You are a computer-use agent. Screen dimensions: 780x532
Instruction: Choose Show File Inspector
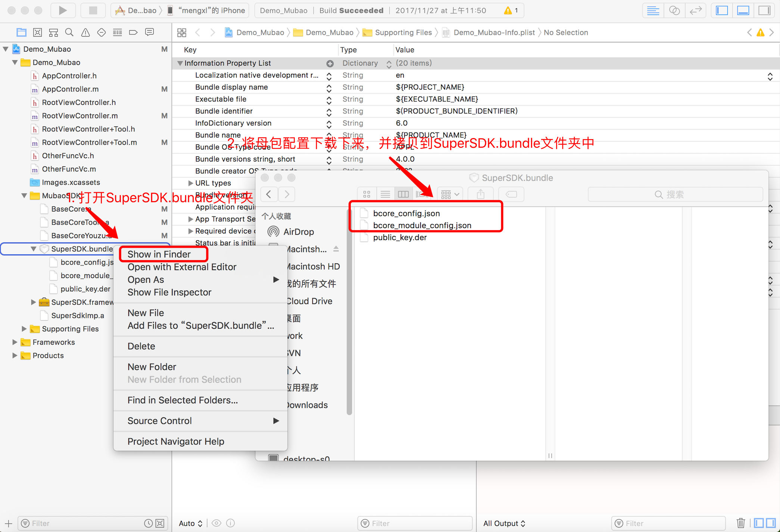tap(200, 292)
